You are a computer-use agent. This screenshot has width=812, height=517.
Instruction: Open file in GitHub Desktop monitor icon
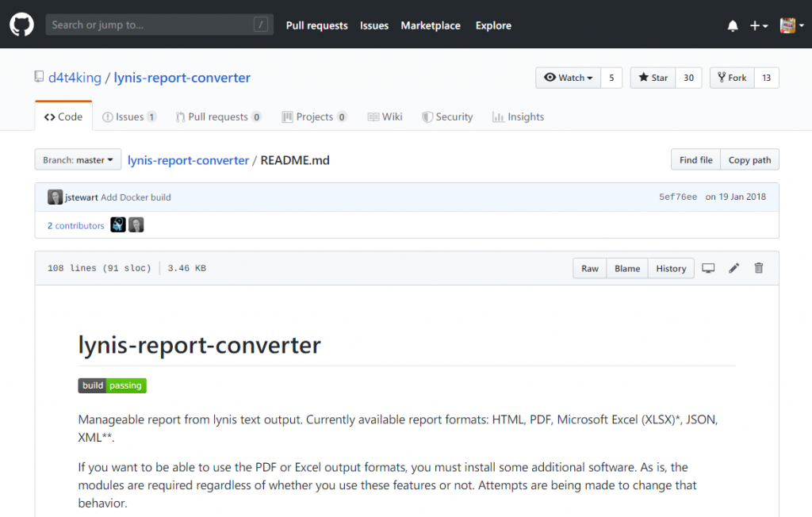click(708, 268)
